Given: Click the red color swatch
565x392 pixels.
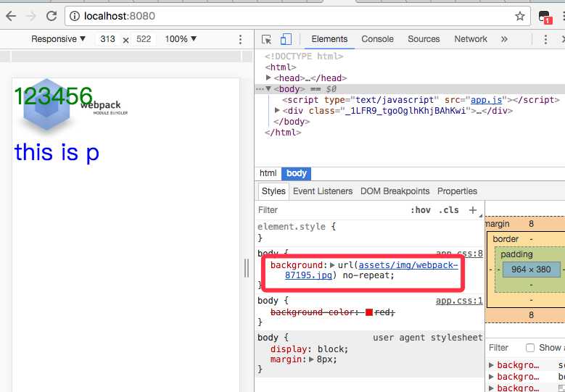Looking at the screenshot, I should click(368, 312).
